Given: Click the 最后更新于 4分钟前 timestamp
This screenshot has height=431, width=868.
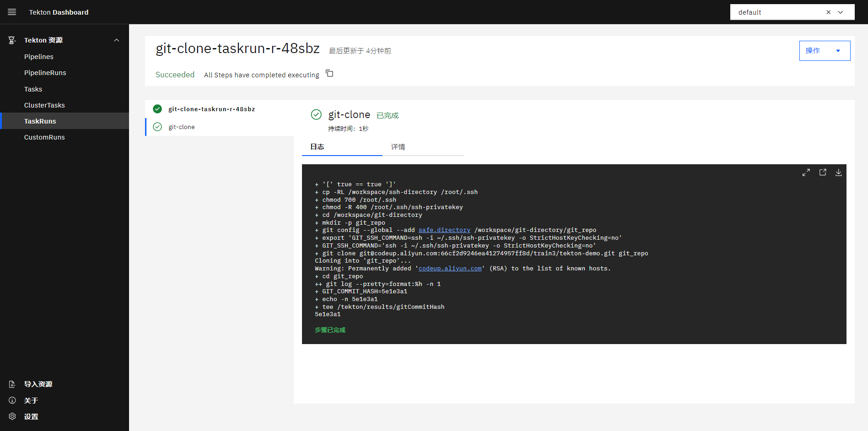Looking at the screenshot, I should point(360,51).
